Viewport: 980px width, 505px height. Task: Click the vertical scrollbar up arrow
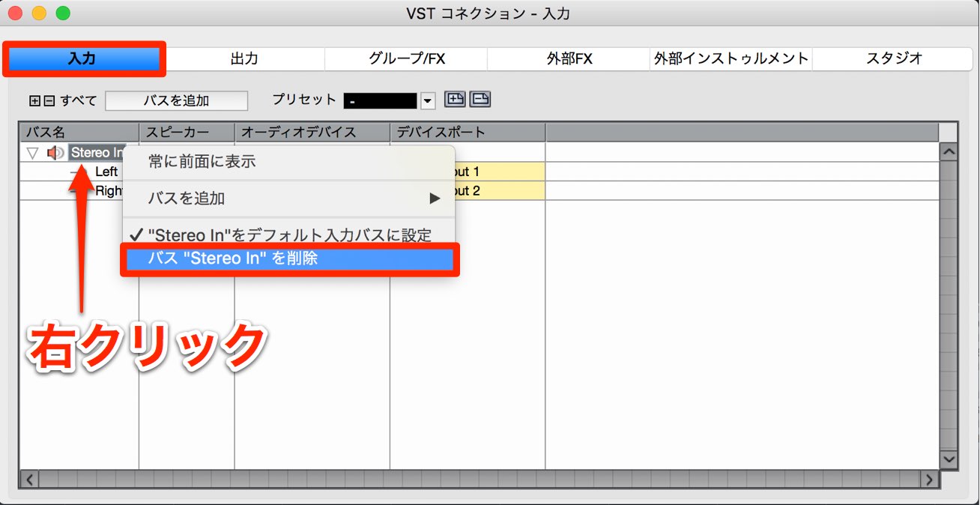click(949, 152)
